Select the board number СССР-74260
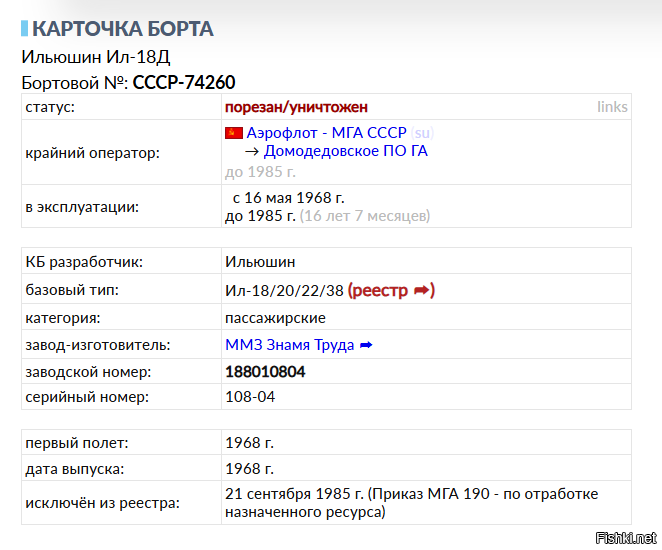 pyautogui.click(x=184, y=82)
